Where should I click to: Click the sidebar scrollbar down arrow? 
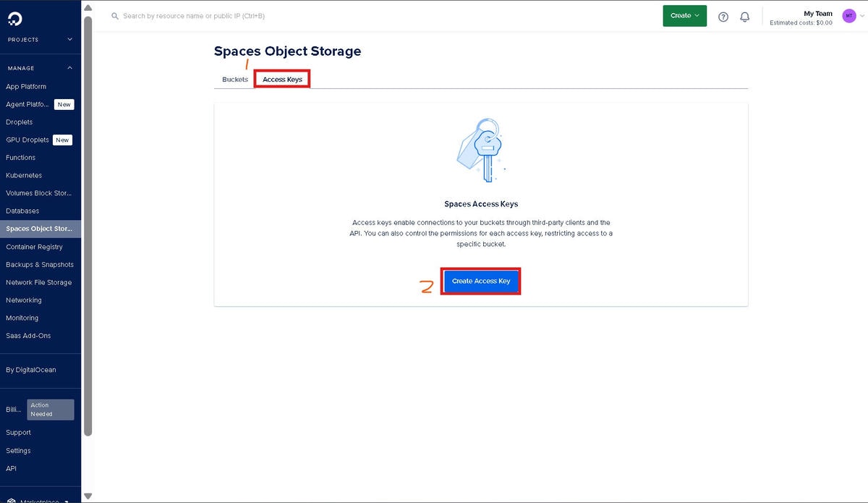pyautogui.click(x=88, y=496)
